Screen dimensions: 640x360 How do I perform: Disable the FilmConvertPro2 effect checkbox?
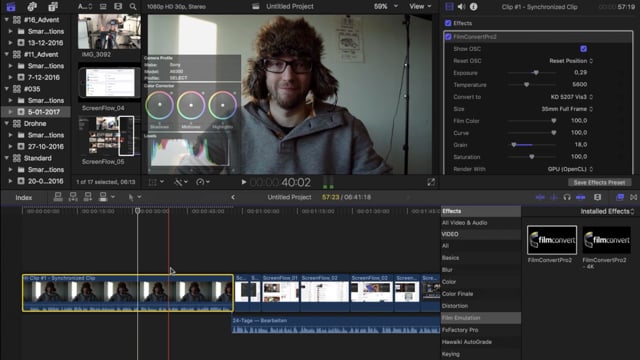(x=448, y=37)
